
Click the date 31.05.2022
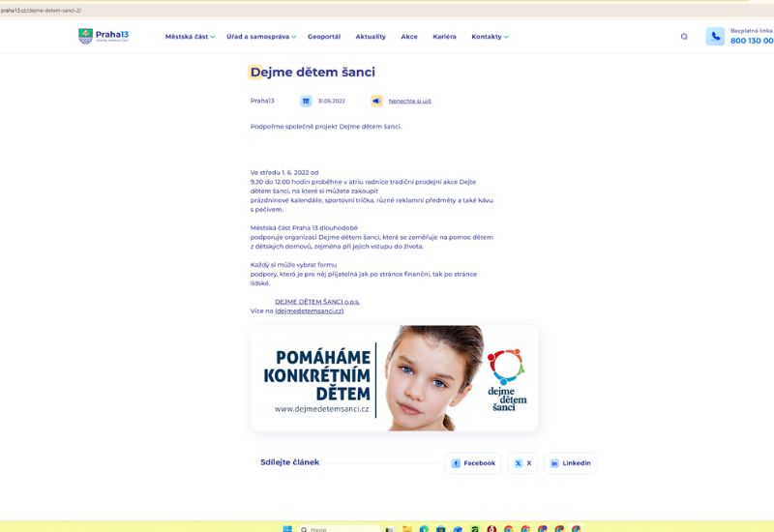(331, 102)
